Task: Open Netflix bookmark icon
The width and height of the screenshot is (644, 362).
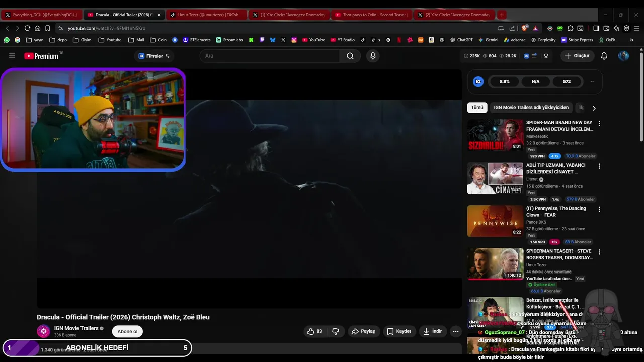Action: [x=399, y=40]
